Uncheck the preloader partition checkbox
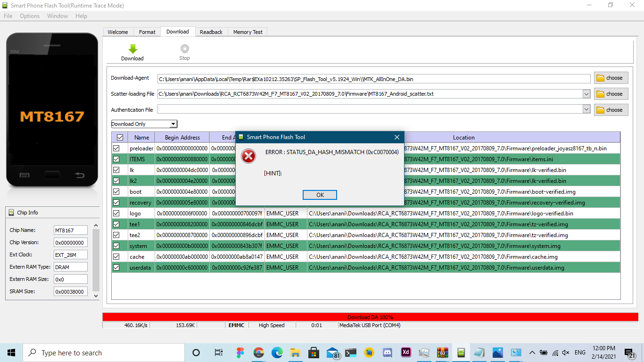The width and height of the screenshot is (644, 362). (116, 148)
